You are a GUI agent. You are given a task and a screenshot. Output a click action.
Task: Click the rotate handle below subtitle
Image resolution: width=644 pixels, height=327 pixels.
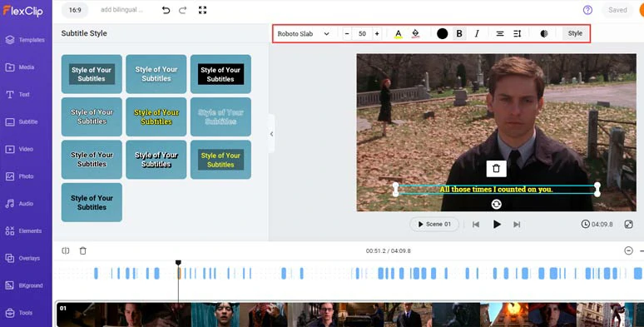coord(496,204)
